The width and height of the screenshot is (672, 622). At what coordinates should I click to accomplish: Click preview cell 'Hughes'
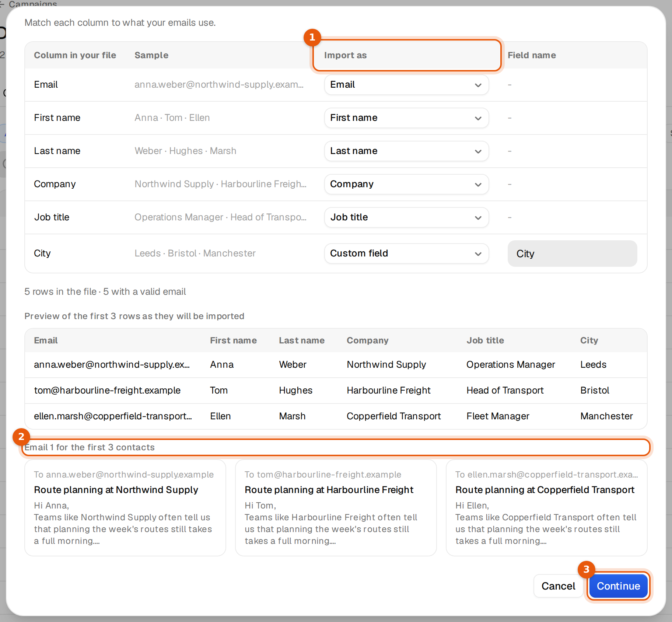click(x=295, y=391)
